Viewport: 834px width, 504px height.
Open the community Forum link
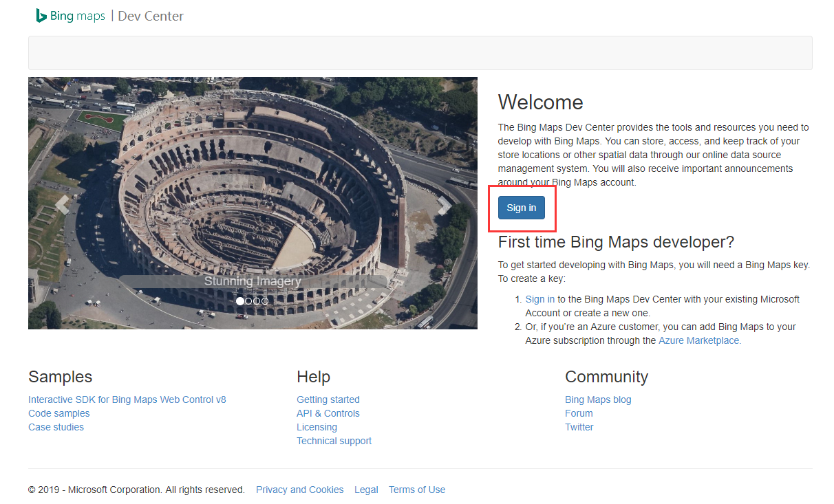click(x=578, y=413)
